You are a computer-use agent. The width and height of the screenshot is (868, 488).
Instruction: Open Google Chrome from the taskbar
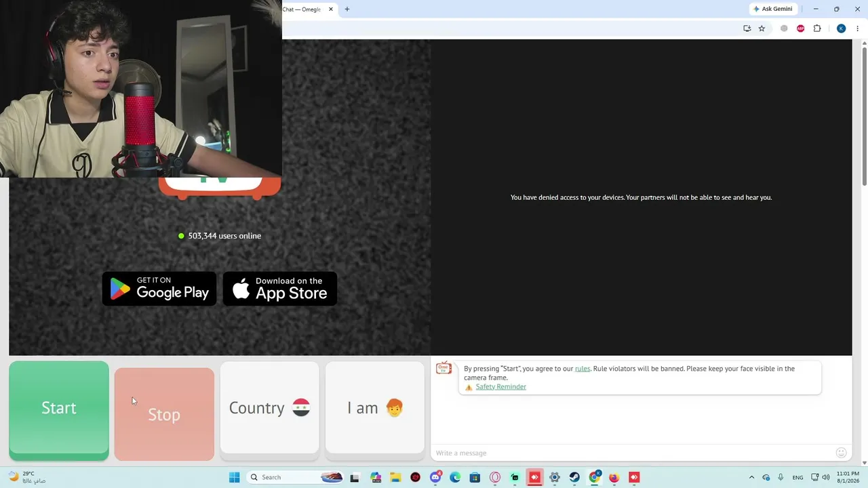coord(595,477)
